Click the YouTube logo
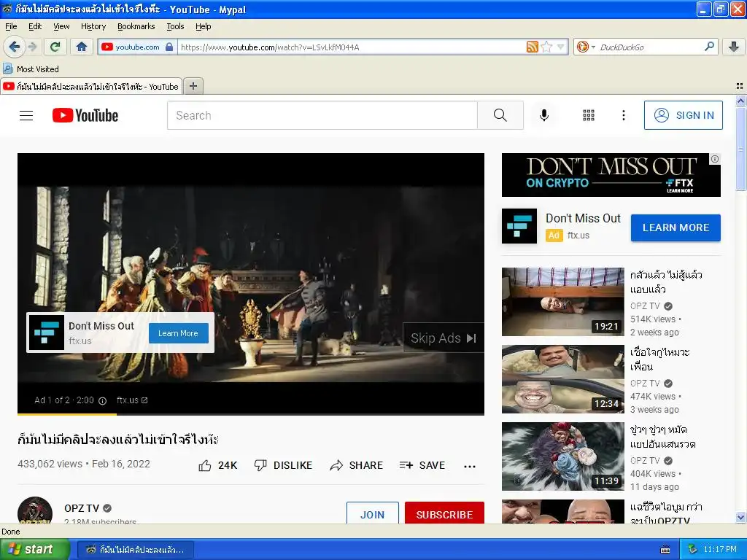This screenshot has height=560, width=747. point(85,115)
